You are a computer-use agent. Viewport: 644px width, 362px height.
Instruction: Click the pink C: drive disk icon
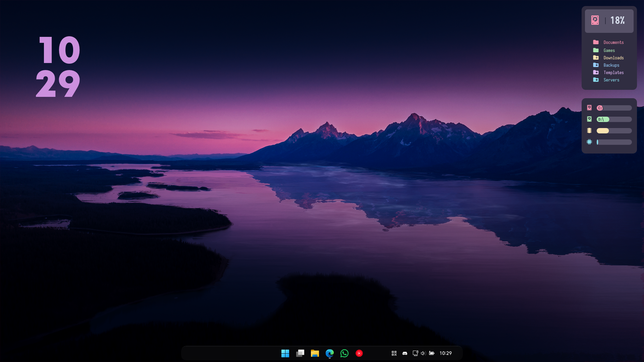[589, 108]
